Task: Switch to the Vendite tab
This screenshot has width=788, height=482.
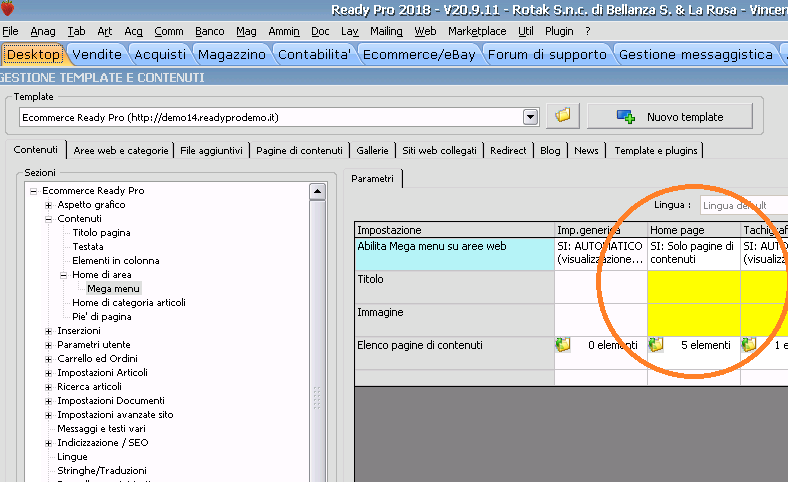Action: (x=97, y=54)
